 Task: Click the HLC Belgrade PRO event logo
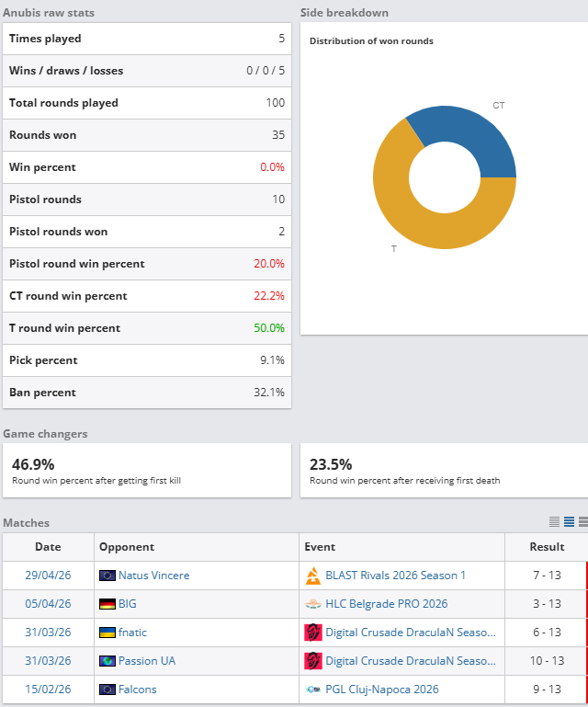pyautogui.click(x=313, y=604)
